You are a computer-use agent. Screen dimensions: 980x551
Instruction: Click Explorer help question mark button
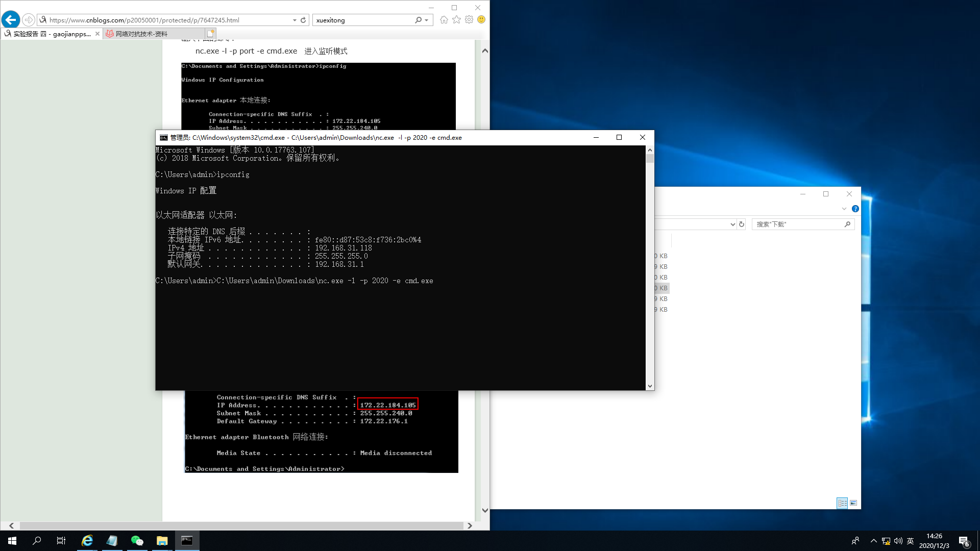(x=855, y=209)
